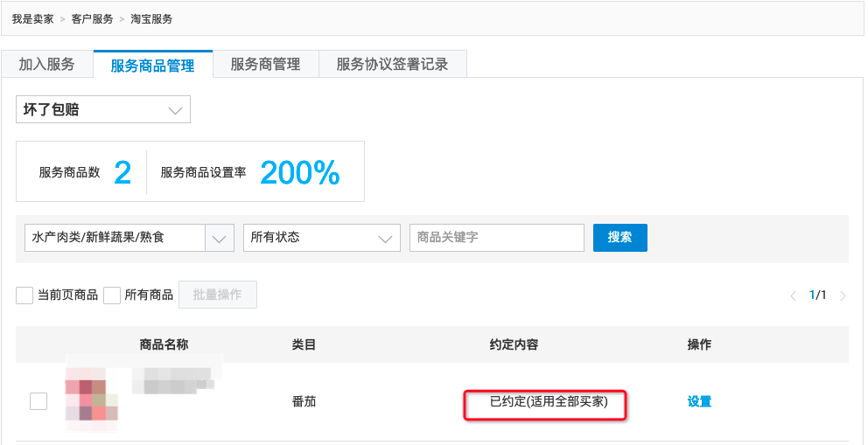Viewport: 868px width, 445px height.
Task: Select the 番茄 product row checkbox
Action: [x=38, y=401]
